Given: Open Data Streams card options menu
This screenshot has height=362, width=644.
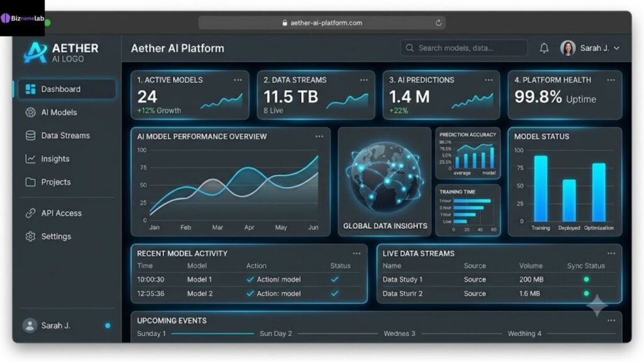Looking at the screenshot, I should coord(364,80).
